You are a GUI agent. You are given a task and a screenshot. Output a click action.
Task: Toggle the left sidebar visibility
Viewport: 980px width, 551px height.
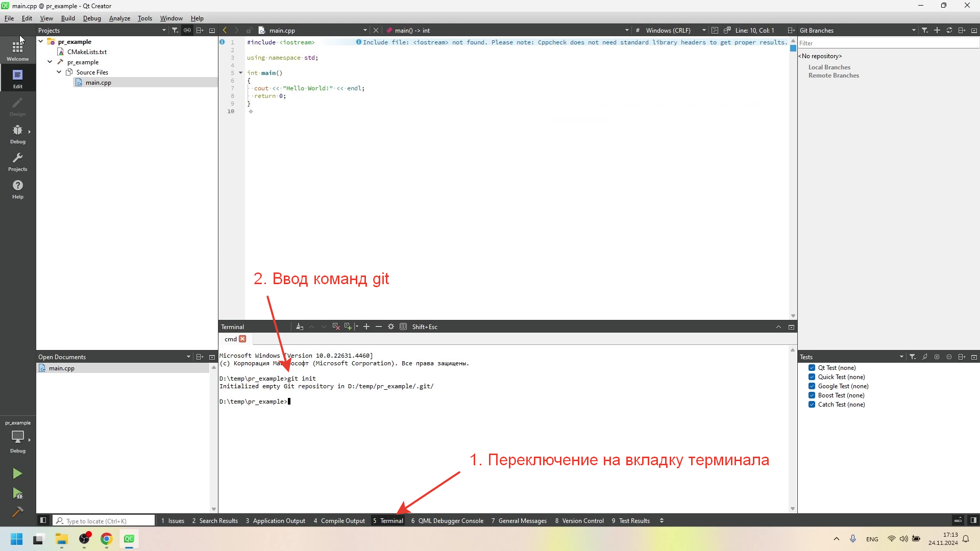pyautogui.click(x=43, y=520)
